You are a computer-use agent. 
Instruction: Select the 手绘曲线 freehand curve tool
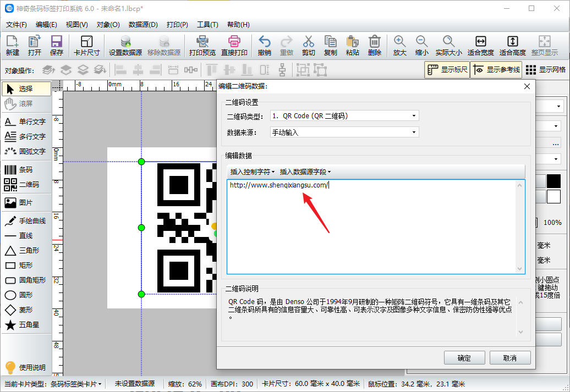[26, 221]
